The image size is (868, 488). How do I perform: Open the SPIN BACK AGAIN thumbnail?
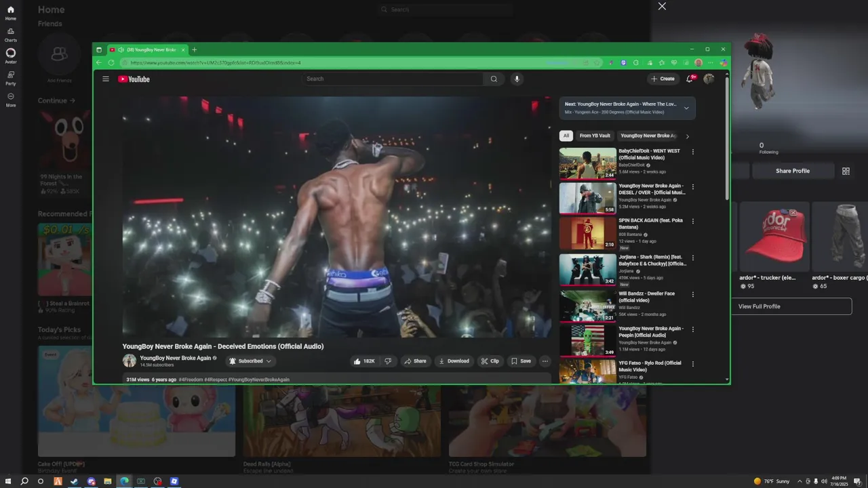tap(587, 233)
